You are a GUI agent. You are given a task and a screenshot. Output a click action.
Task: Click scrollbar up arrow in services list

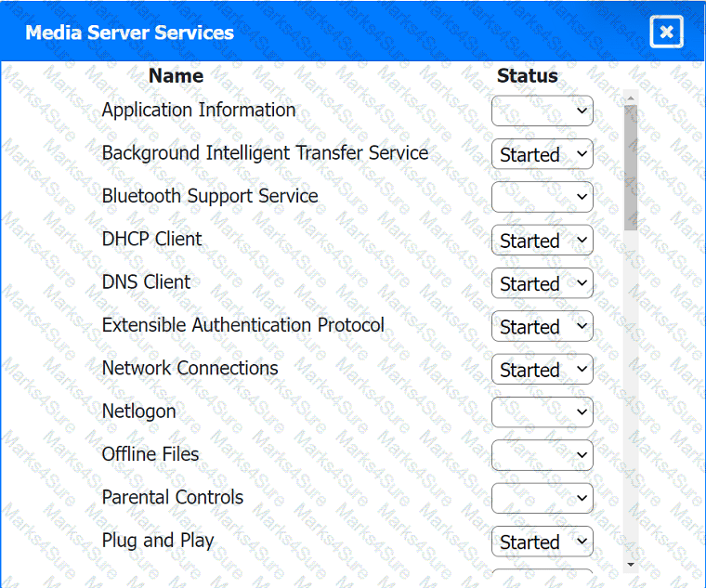coord(631,97)
